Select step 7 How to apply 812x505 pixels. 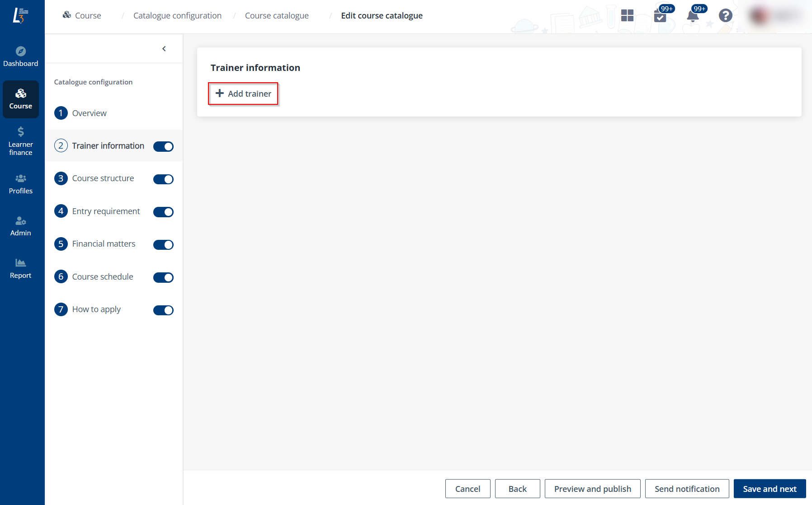(96, 309)
